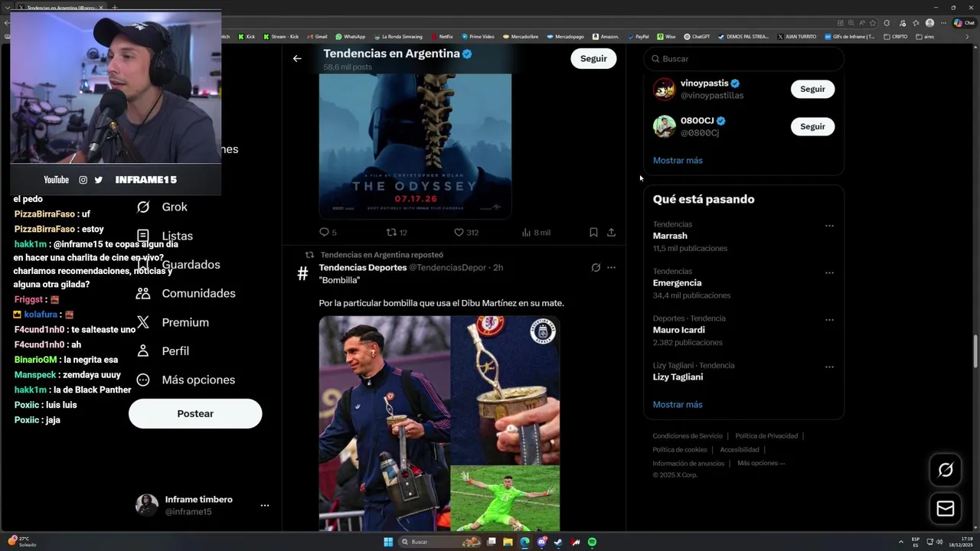Open the Tendencias Deportes hashtag avatar

[302, 273]
